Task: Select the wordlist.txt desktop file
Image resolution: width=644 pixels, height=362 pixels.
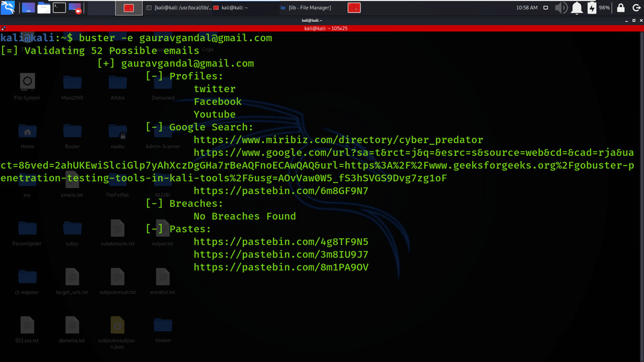Action: [x=163, y=281]
